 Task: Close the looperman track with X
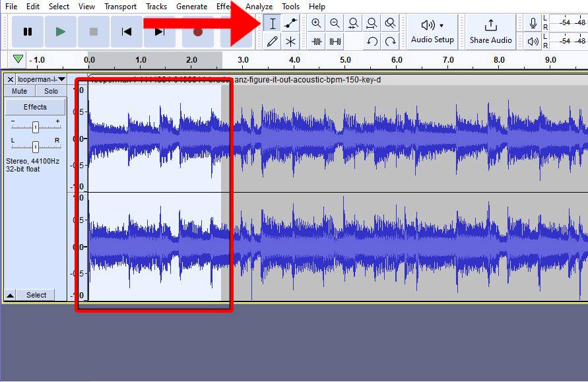11,79
